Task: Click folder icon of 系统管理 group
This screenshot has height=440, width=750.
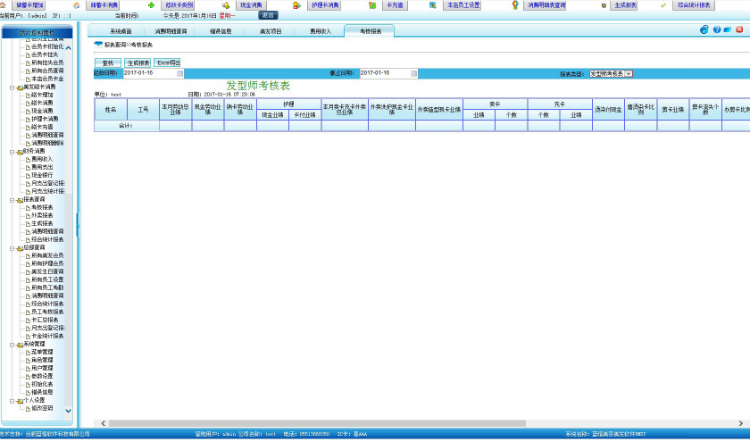Action: [x=20, y=344]
